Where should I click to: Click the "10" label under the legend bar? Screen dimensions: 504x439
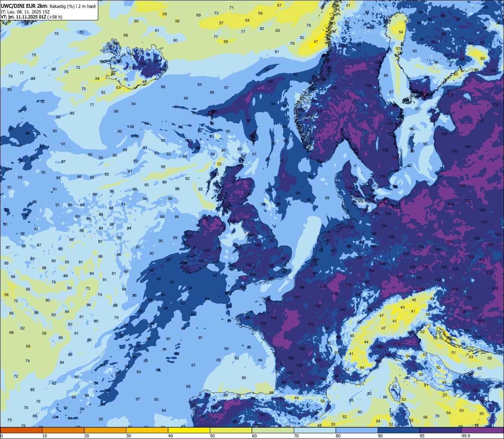click(44, 436)
